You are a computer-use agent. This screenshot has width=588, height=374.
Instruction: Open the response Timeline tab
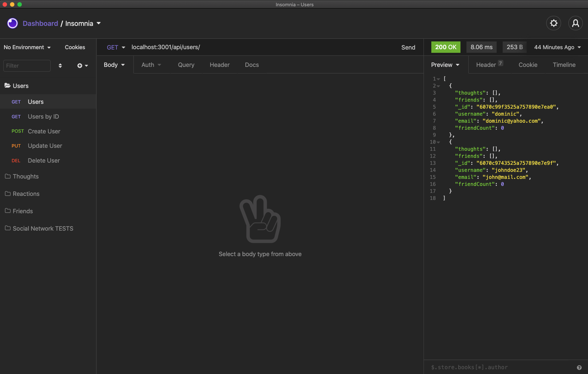(564, 65)
